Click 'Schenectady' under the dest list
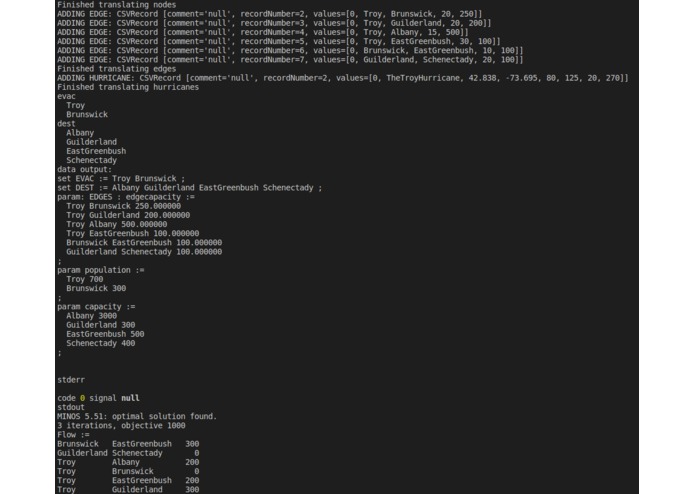This screenshot has height=494, width=695. 92,160
